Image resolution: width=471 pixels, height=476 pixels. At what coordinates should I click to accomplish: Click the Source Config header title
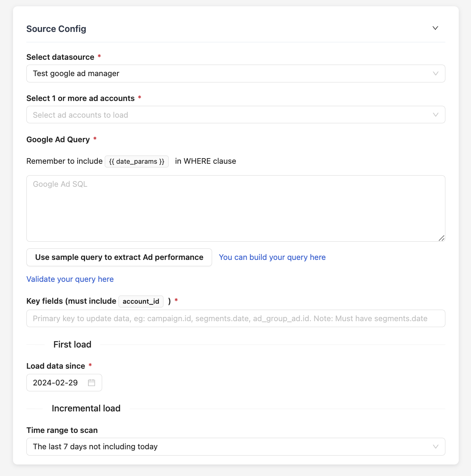point(56,29)
